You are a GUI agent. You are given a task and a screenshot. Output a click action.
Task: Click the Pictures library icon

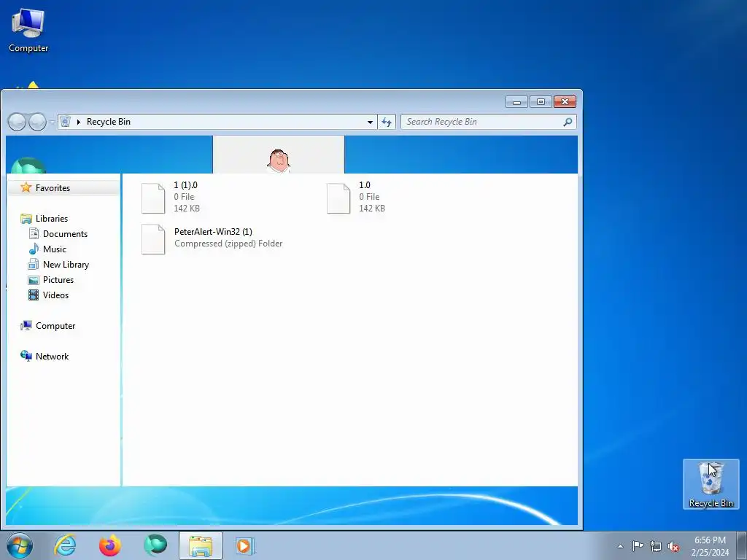(x=34, y=280)
